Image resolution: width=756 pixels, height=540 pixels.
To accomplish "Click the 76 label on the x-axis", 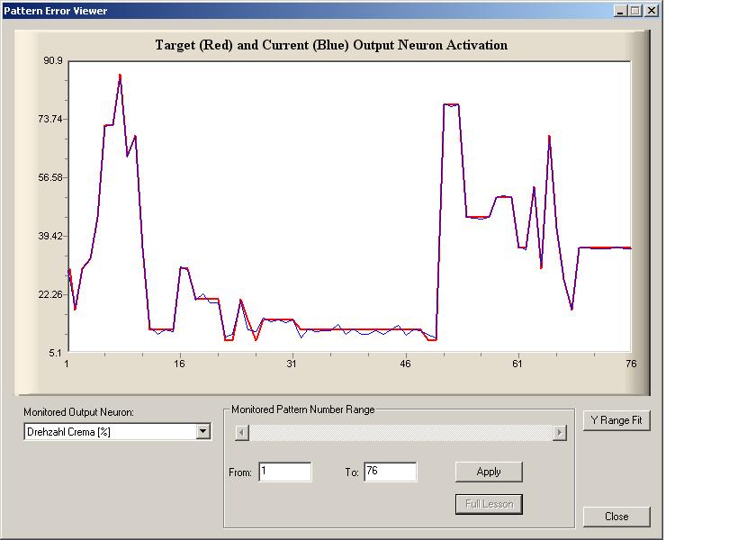I will coord(631,364).
